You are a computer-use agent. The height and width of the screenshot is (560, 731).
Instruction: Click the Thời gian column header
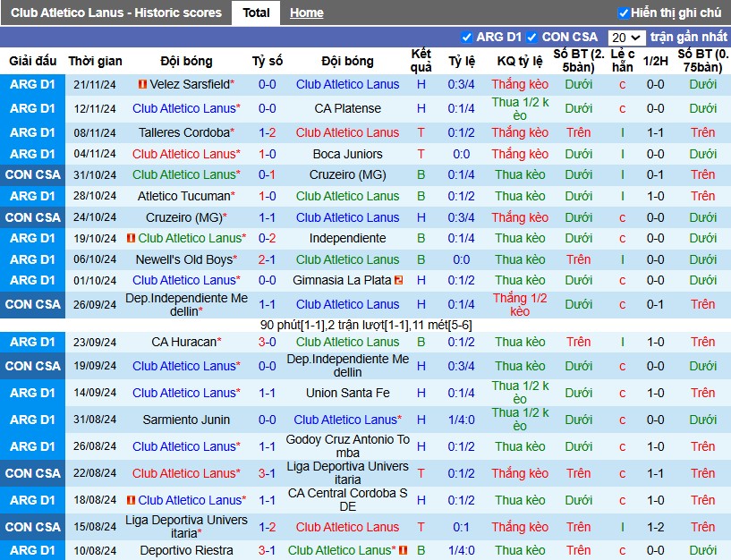[95, 61]
